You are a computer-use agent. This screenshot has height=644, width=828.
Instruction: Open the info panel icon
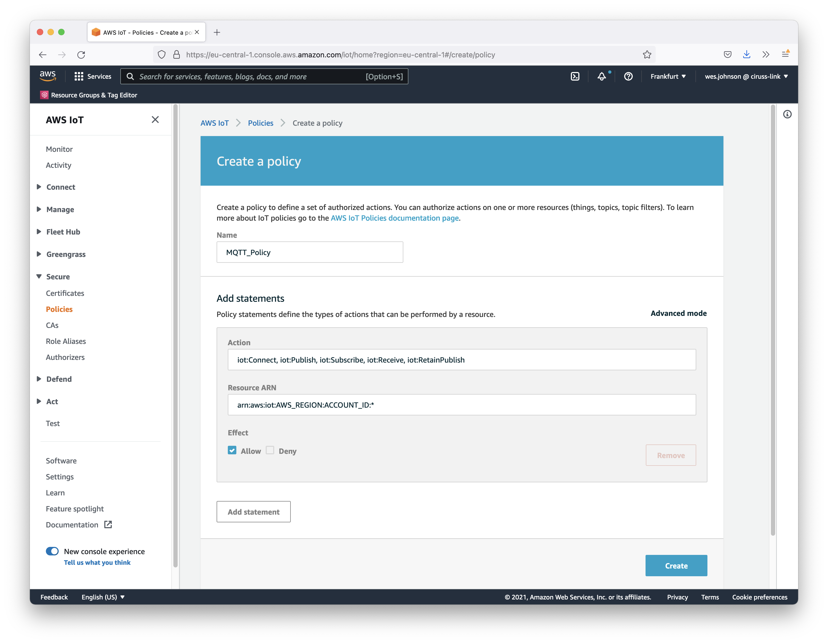pyautogui.click(x=787, y=114)
